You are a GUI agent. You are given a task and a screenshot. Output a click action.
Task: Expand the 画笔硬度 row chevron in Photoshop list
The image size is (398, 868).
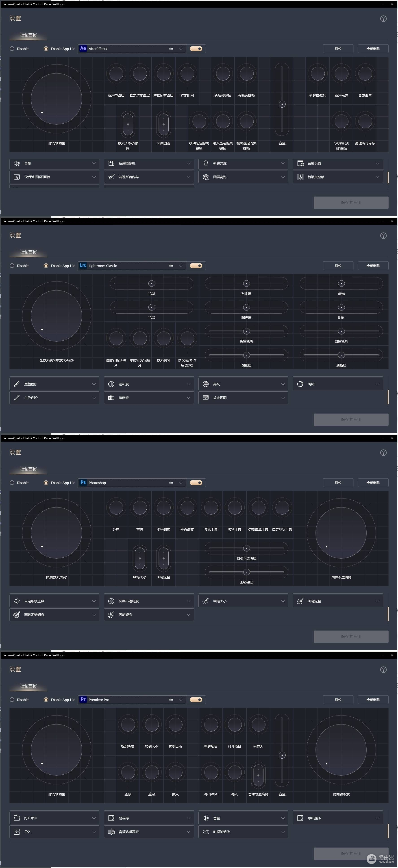pyautogui.click(x=188, y=615)
